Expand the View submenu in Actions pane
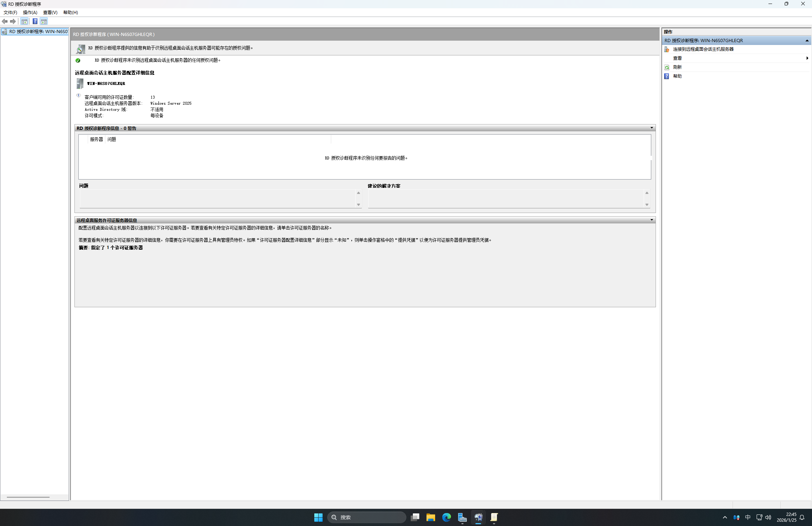The width and height of the screenshot is (812, 526). [x=678, y=58]
